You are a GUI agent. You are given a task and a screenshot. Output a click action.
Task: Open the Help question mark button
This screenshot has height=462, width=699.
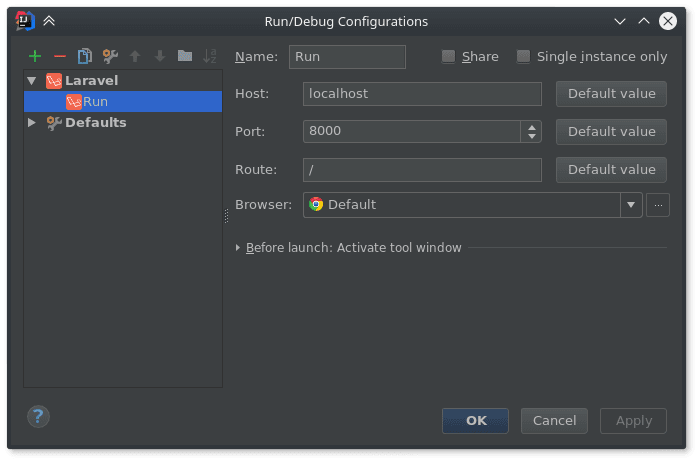pos(38,415)
